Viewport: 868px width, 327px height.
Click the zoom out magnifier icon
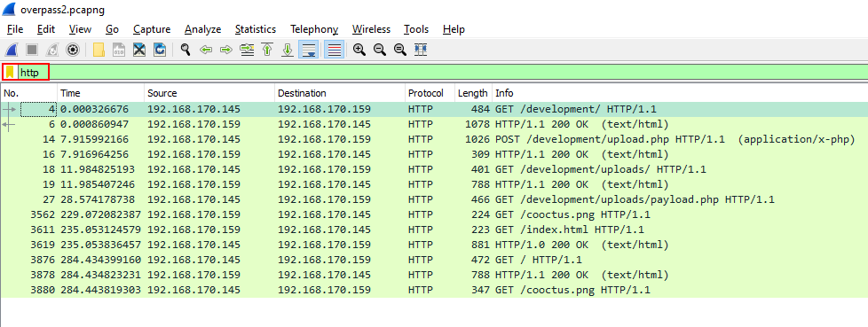point(380,50)
